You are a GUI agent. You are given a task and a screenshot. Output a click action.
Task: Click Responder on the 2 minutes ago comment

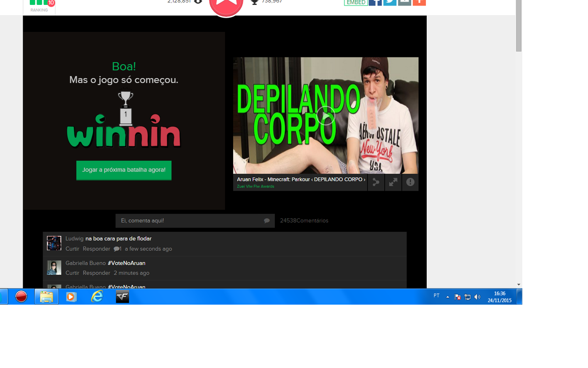click(97, 273)
